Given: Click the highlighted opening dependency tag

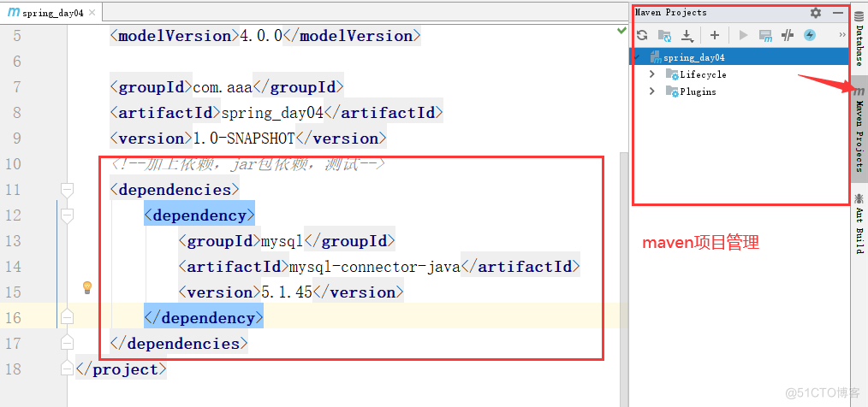Looking at the screenshot, I should tap(199, 215).
